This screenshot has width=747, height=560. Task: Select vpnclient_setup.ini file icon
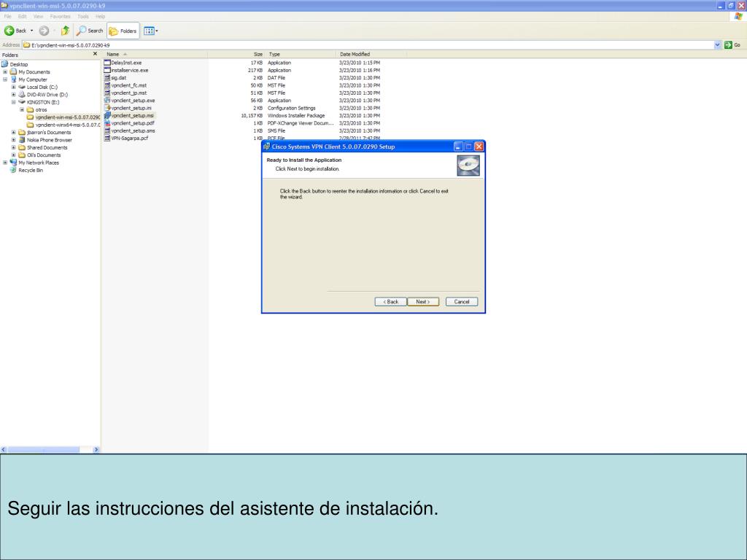tap(107, 108)
